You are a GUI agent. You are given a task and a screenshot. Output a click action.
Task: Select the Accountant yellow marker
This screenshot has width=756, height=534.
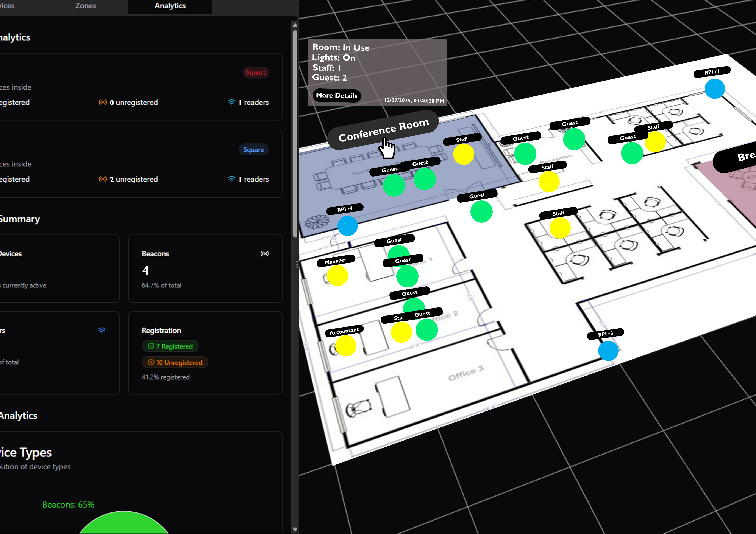345,346
